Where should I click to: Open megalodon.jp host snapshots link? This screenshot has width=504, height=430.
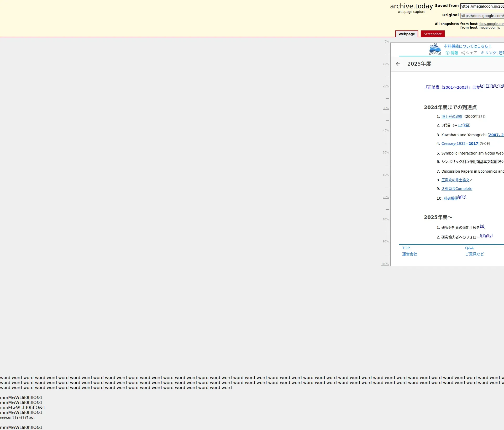click(489, 28)
